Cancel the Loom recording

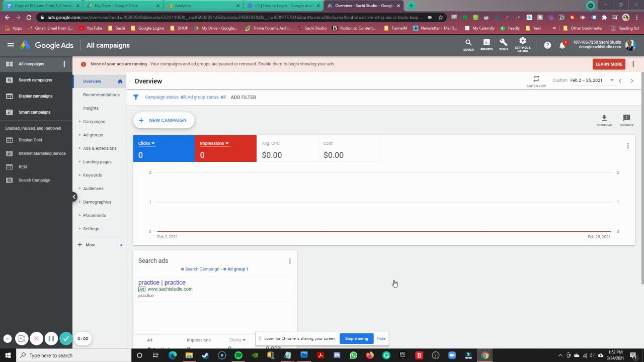click(36, 338)
